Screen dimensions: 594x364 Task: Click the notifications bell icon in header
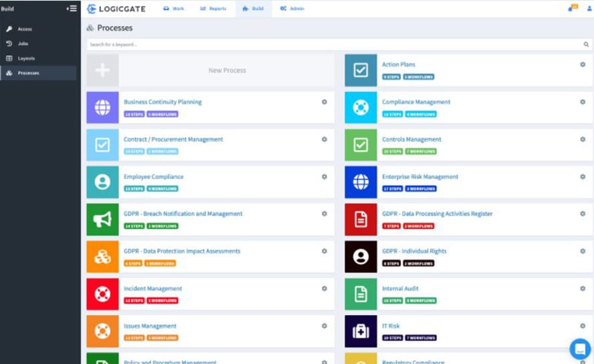[572, 9]
